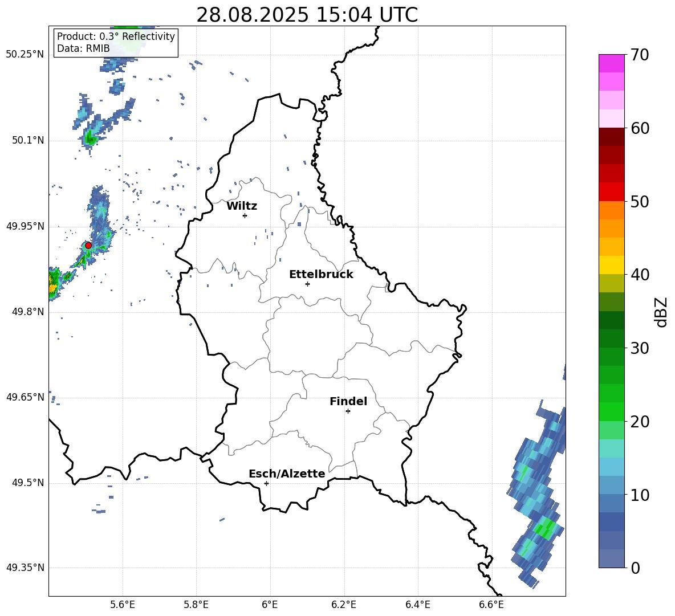This screenshot has height=616, width=675.
Task: Click the yellow colorbar segment above 40
Action: click(611, 265)
